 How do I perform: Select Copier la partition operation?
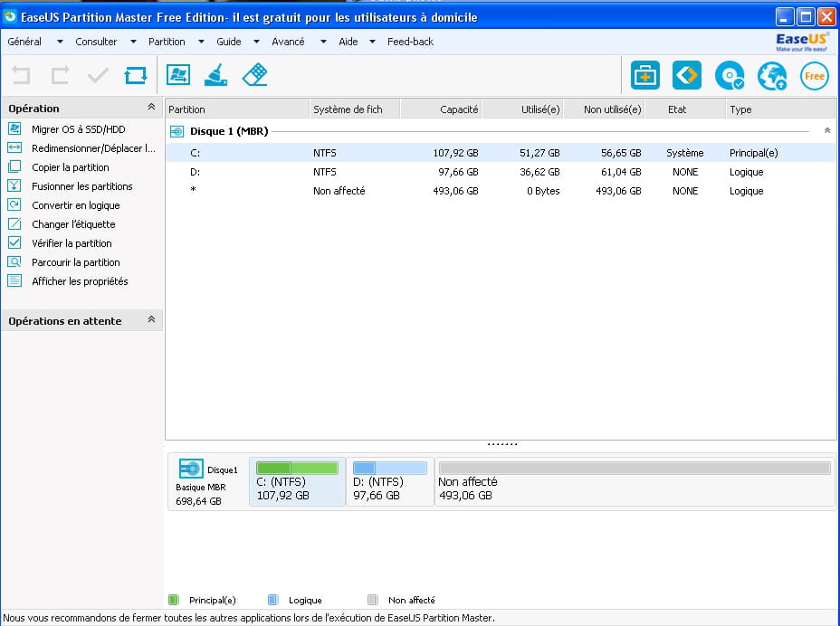[71, 167]
